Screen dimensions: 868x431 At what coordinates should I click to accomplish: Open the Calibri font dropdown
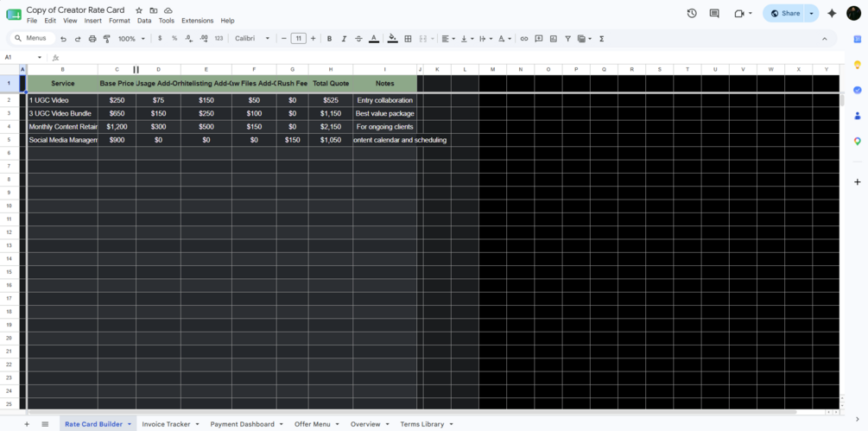pyautogui.click(x=252, y=38)
